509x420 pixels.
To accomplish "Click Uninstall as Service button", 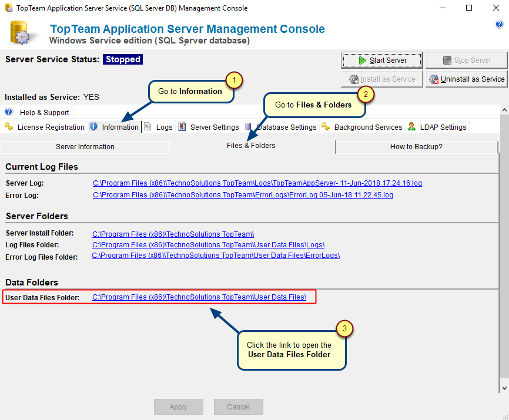I will 467,79.
